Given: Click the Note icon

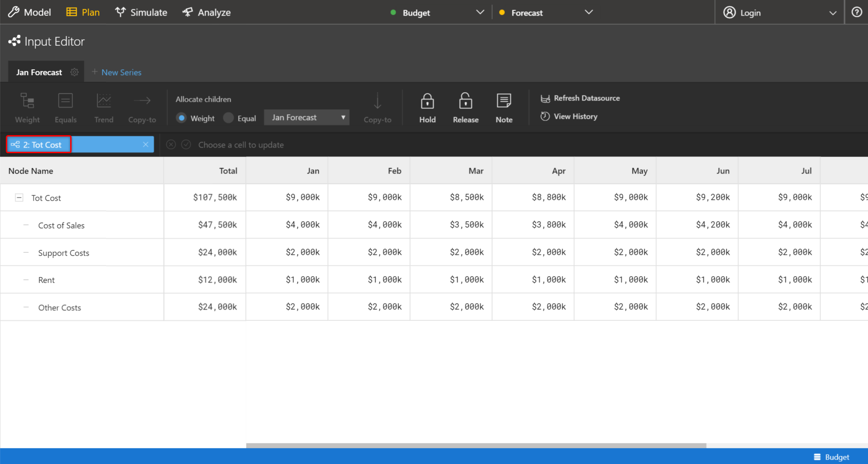Looking at the screenshot, I should pos(504,101).
